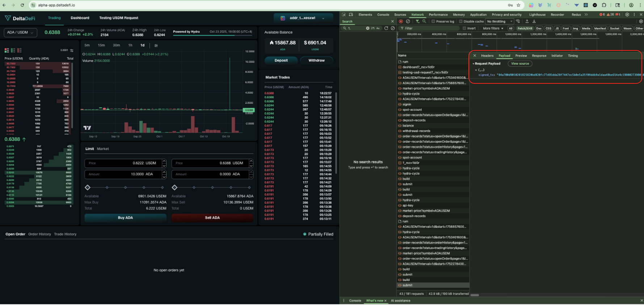Tick the Invert filter checkbox

point(464,28)
